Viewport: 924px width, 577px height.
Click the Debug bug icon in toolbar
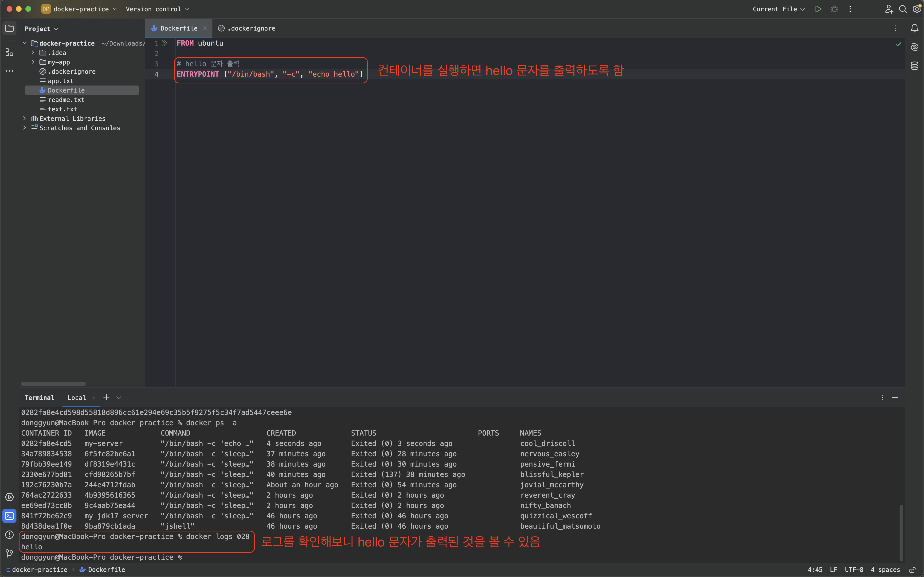(x=834, y=9)
